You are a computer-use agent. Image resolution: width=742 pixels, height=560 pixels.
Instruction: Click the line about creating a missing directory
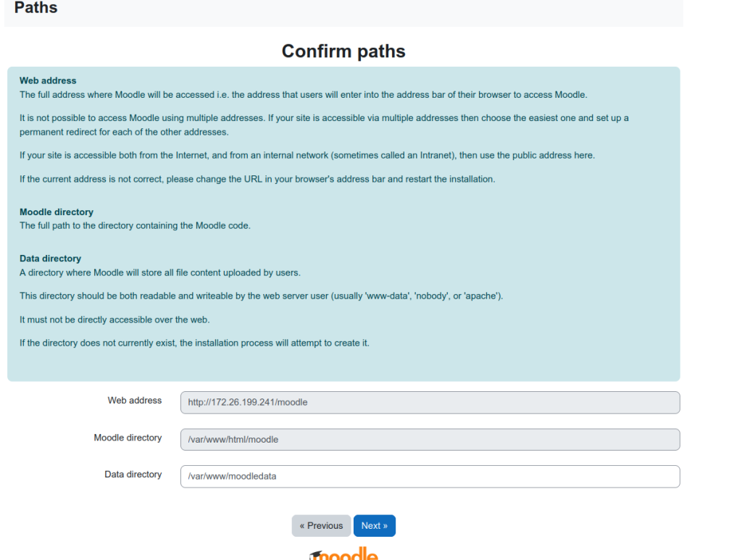(194, 343)
